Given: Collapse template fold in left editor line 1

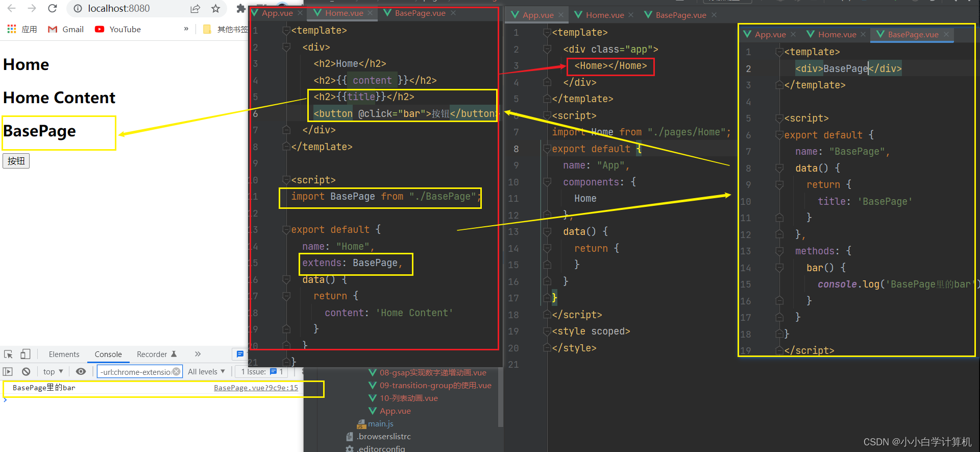Looking at the screenshot, I should pyautogui.click(x=286, y=31).
